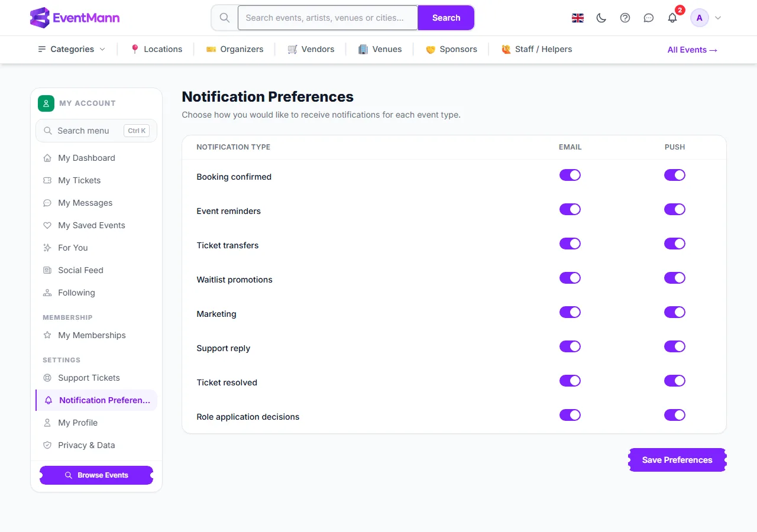Viewport: 757px width, 532px height.
Task: Click the EventMann logo
Action: pyautogui.click(x=75, y=18)
